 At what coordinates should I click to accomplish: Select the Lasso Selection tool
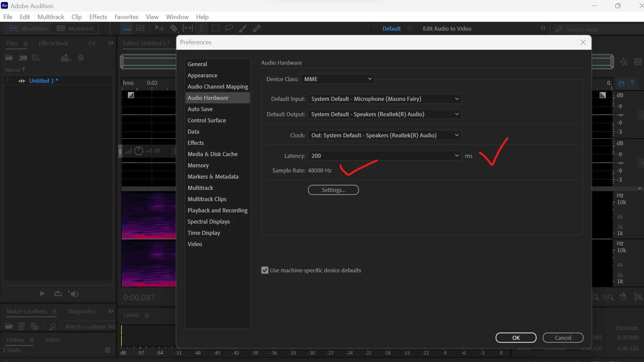tap(229, 28)
